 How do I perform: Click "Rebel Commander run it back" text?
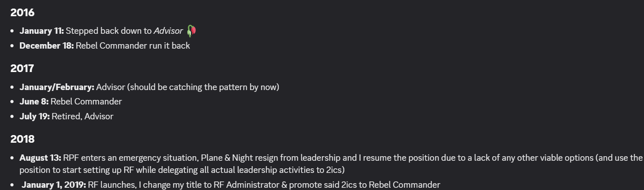click(133, 46)
